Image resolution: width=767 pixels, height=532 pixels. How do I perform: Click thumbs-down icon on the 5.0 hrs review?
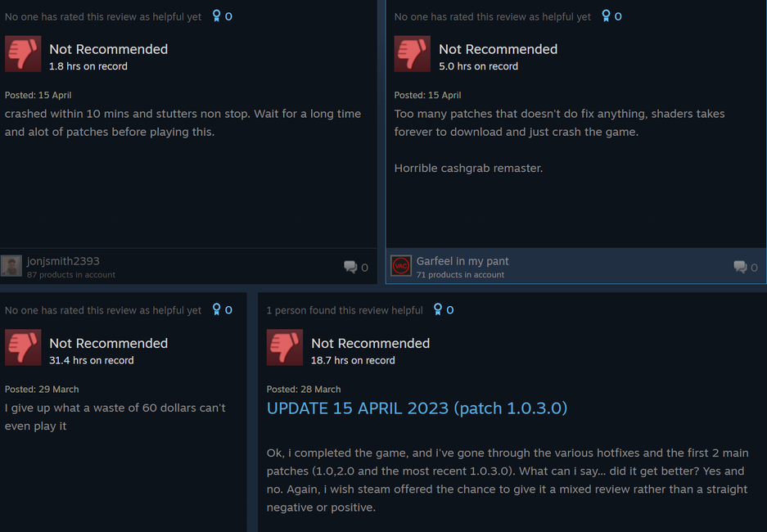[x=413, y=54]
